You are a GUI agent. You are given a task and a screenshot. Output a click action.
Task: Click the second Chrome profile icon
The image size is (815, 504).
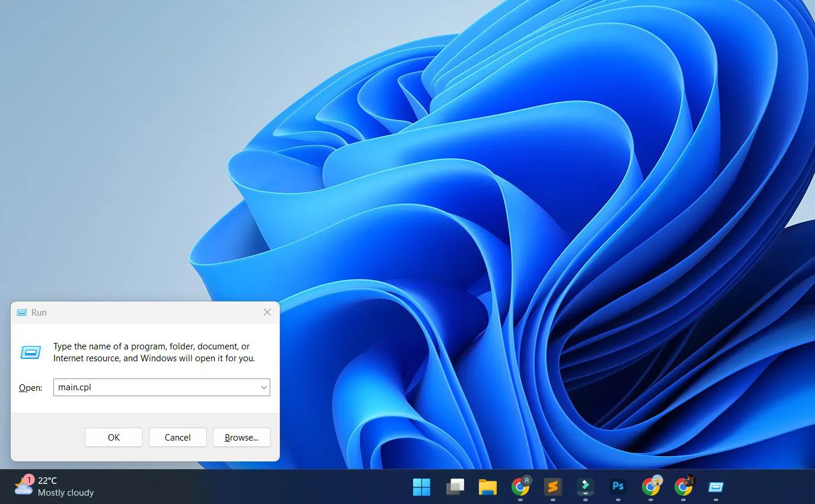coord(650,487)
